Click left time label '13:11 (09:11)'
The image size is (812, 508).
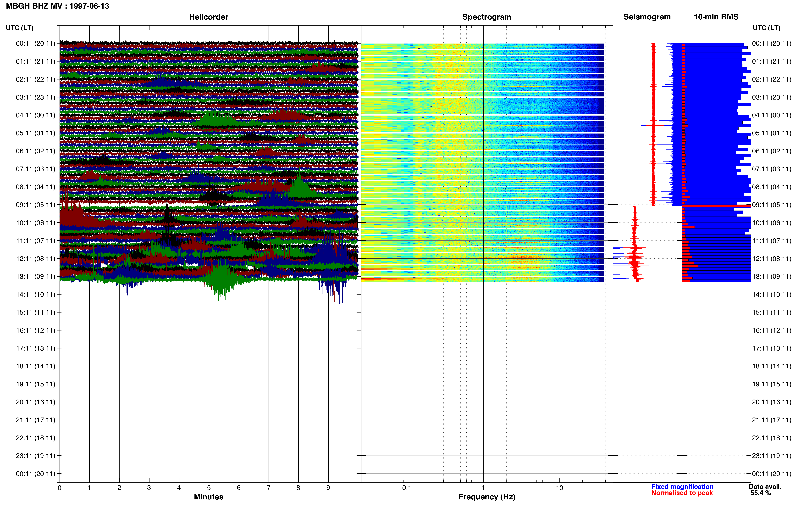click(x=36, y=277)
